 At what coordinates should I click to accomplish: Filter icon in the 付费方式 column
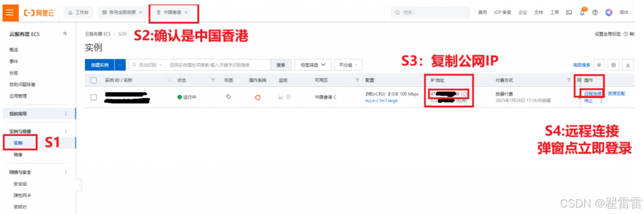[568, 80]
